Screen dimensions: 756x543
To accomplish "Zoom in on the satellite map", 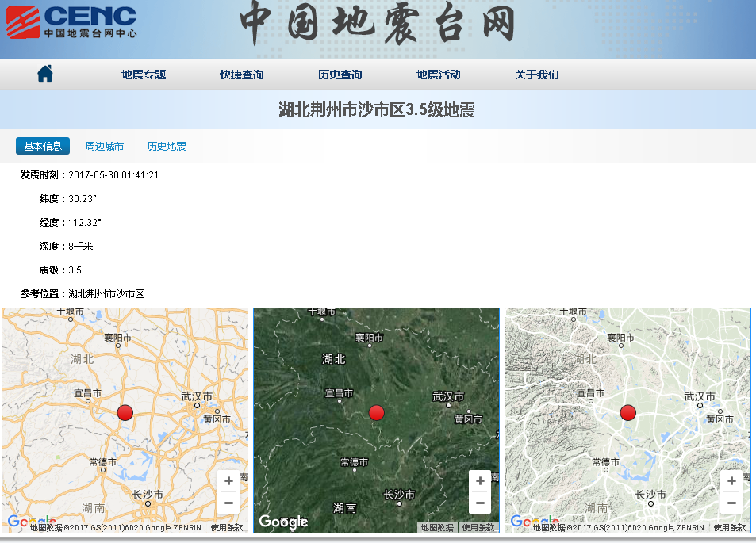I will (x=479, y=480).
